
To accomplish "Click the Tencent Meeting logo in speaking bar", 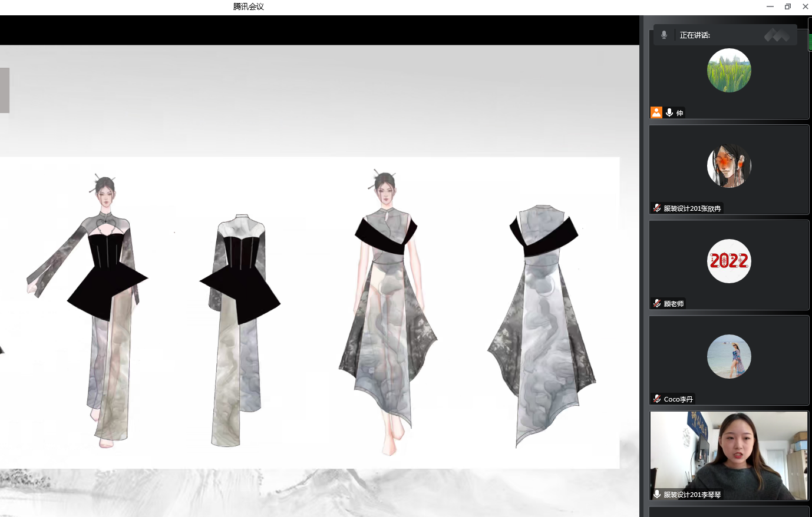I will click(777, 35).
